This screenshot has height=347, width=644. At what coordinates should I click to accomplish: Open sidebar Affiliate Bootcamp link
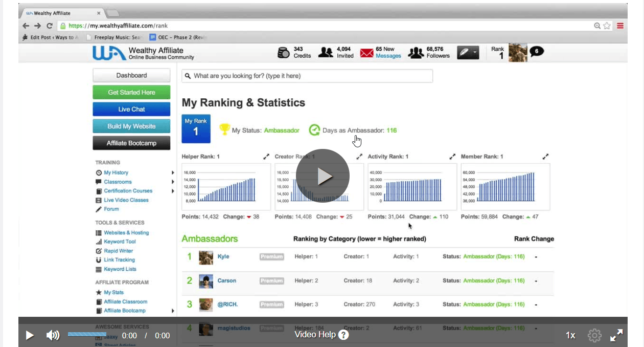click(x=124, y=311)
